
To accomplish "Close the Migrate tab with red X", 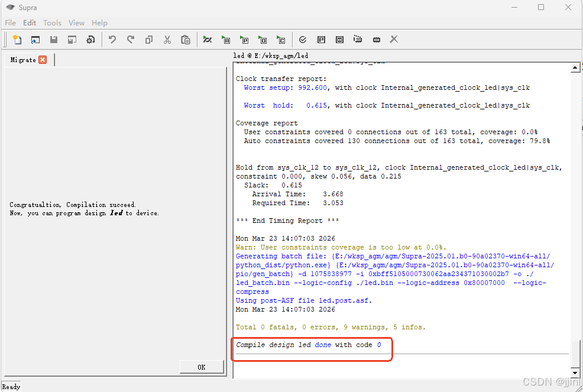I will pyautogui.click(x=43, y=60).
